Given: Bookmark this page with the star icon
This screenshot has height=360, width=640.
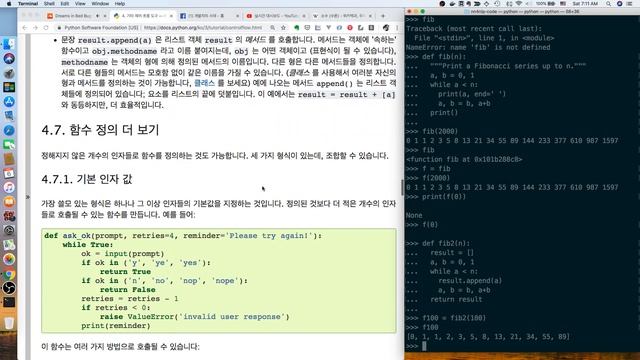Looking at the screenshot, I should (283, 28).
